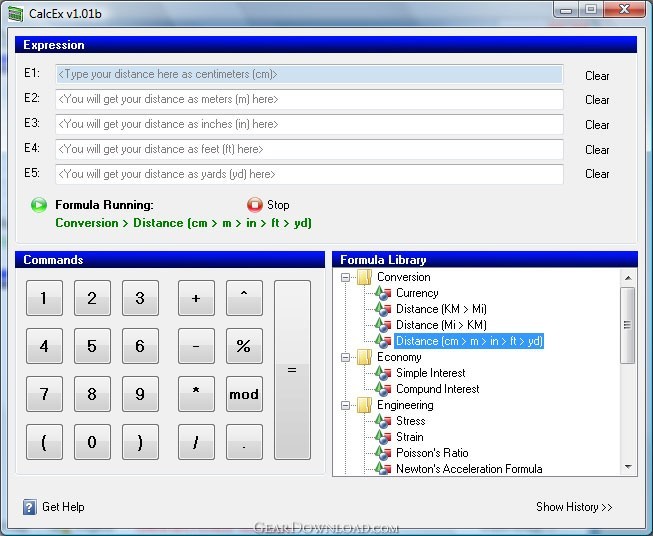The image size is (653, 536).
Task: Click the percent key
Action: [244, 346]
